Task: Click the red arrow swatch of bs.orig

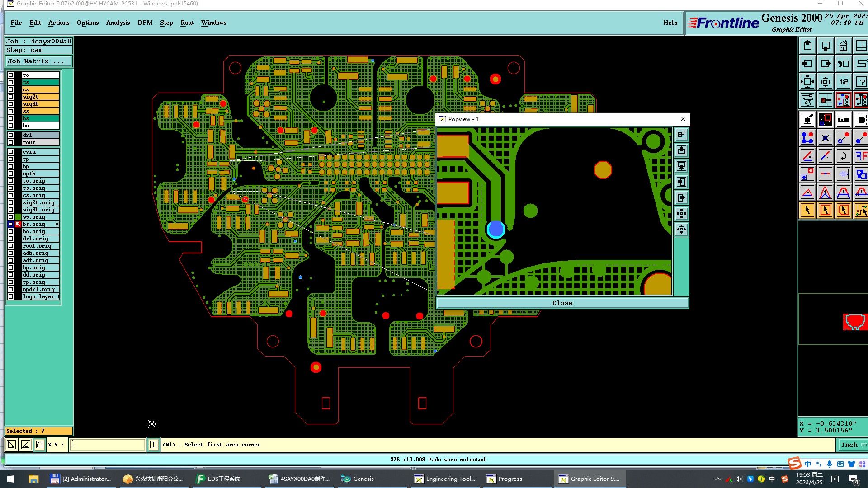Action: 18,224
